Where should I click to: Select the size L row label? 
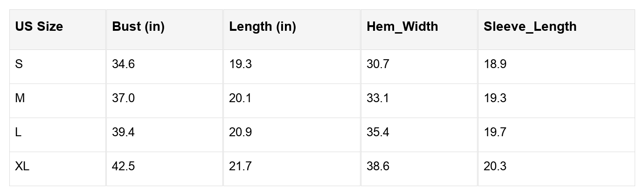pos(18,132)
